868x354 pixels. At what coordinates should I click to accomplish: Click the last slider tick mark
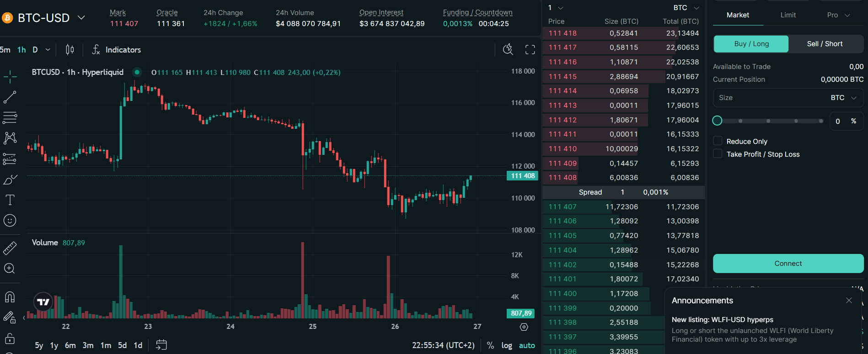[x=821, y=121]
